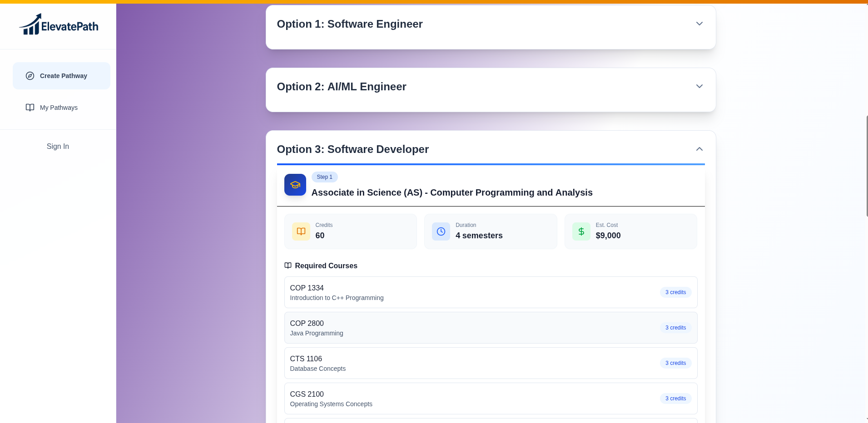Click the page vertical scrollbar
The width and height of the screenshot is (868, 423).
[x=867, y=166]
